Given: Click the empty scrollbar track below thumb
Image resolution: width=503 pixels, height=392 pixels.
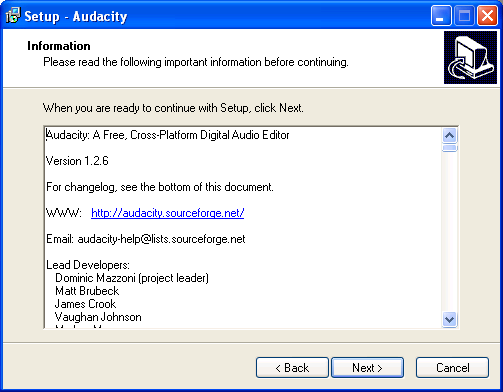Looking at the screenshot, I should click(450, 232).
